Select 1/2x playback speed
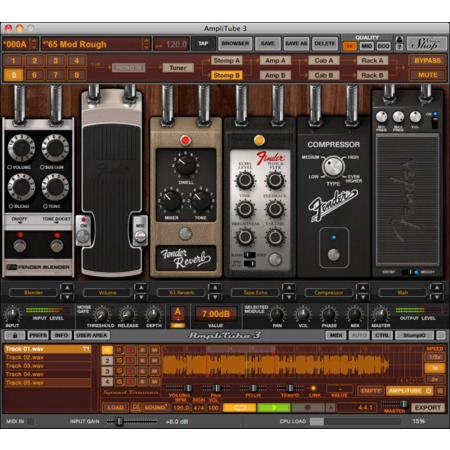The image size is (450, 450). 435,357
